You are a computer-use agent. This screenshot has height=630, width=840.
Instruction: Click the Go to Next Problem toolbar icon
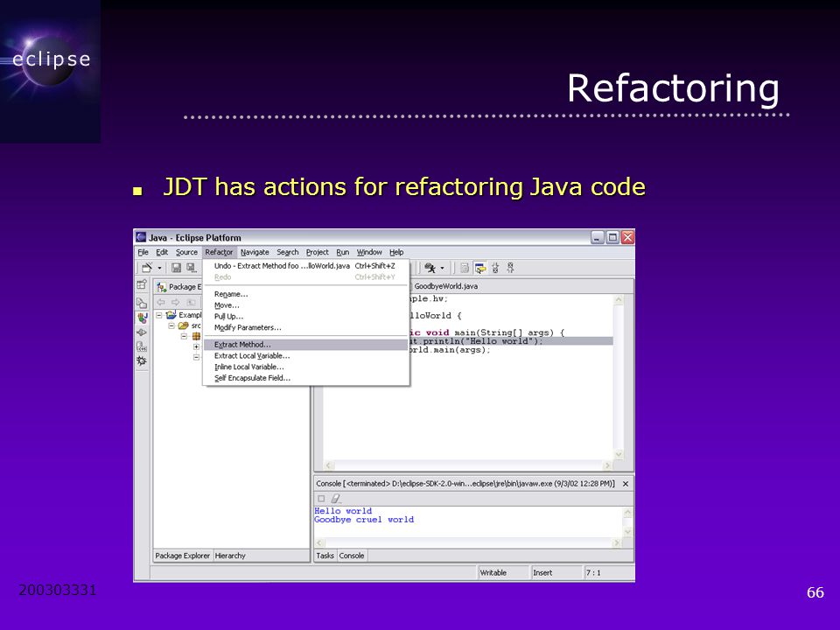coord(495,268)
